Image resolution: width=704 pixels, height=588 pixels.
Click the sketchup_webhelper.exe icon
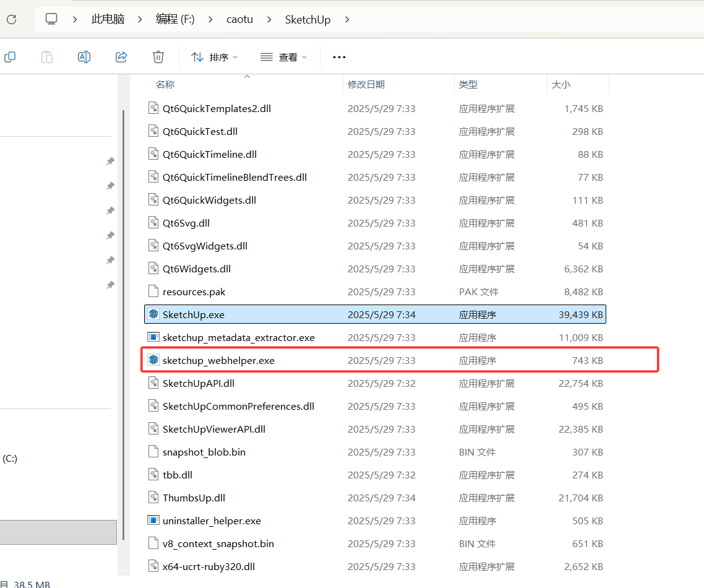pos(153,360)
